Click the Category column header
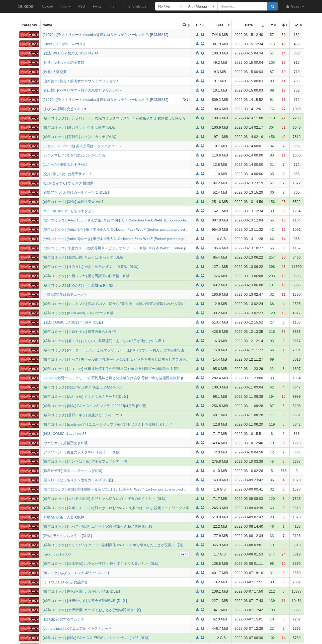Image resolution: width=322 pixels, height=644 pixels. 29,25
